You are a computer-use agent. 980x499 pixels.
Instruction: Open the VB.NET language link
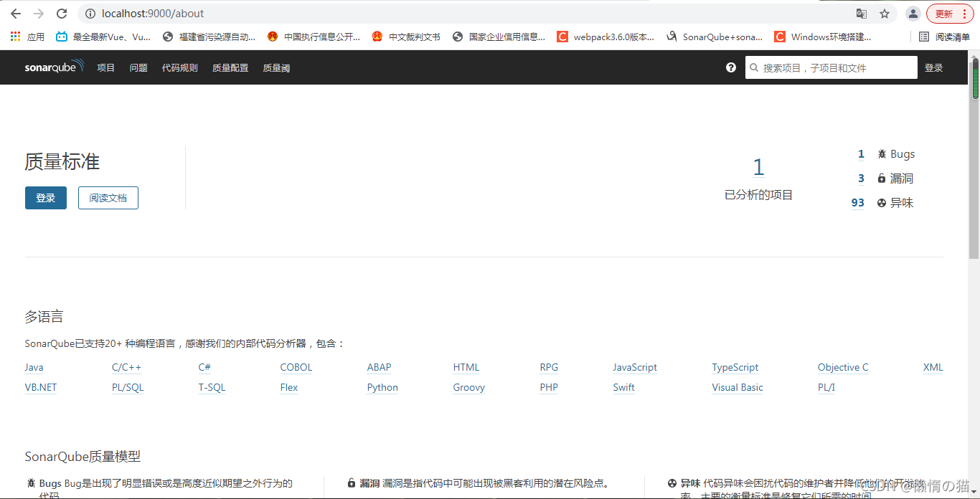click(x=41, y=387)
